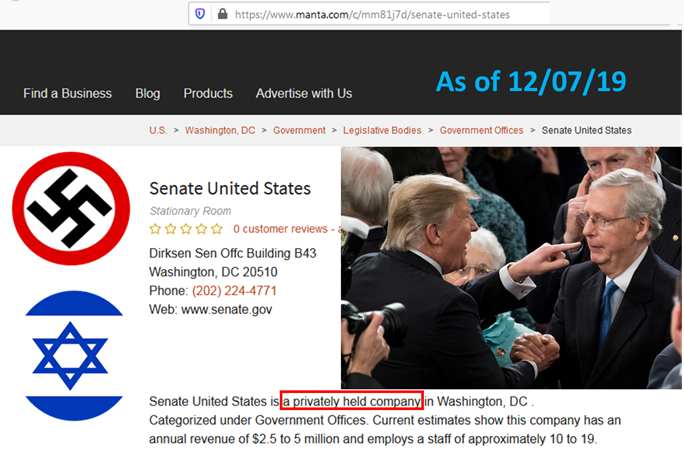Select the fifth rating star
This screenshot has width=684, height=458.
click(x=216, y=229)
